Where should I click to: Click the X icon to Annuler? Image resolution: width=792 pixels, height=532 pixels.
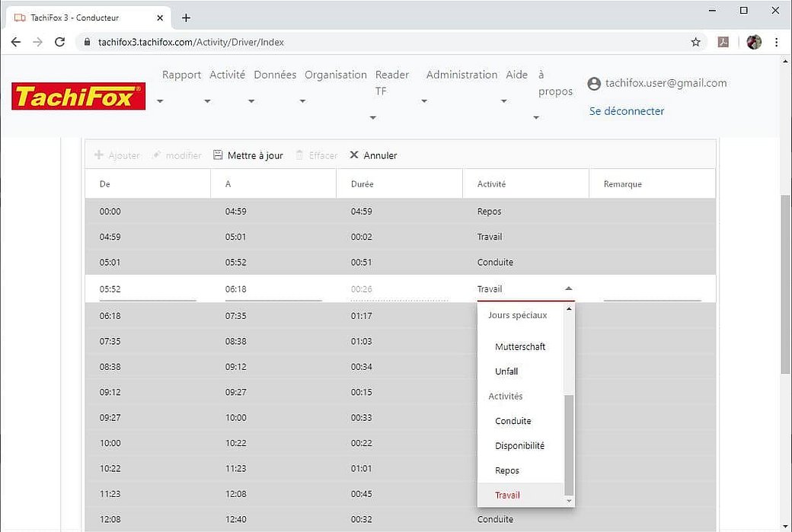pyautogui.click(x=354, y=155)
